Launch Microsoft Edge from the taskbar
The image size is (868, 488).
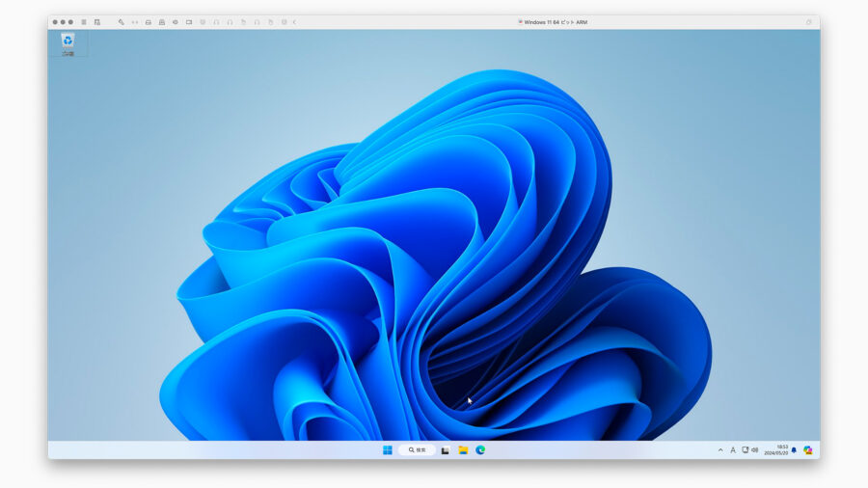tap(480, 449)
